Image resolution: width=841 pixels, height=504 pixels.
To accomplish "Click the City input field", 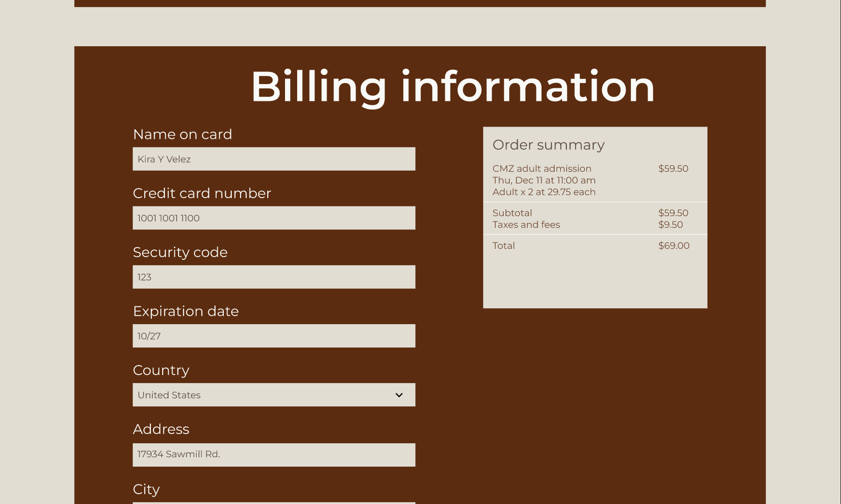I will pos(274,502).
